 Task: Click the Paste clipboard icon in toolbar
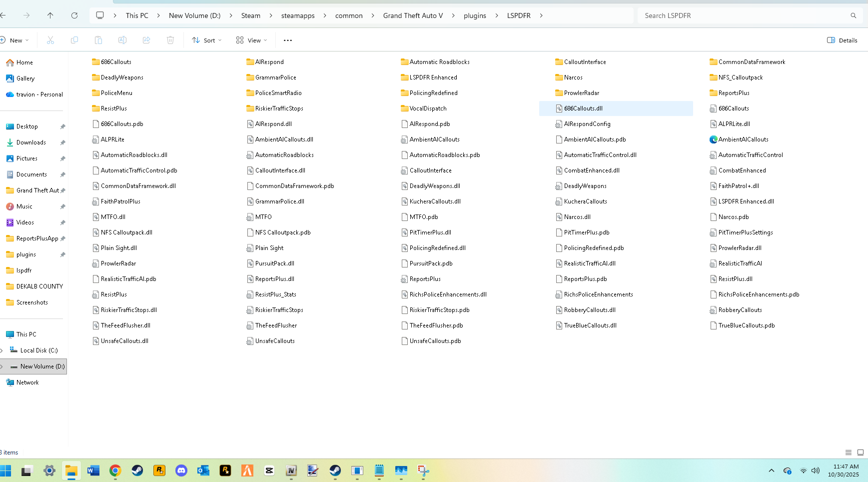tap(98, 40)
